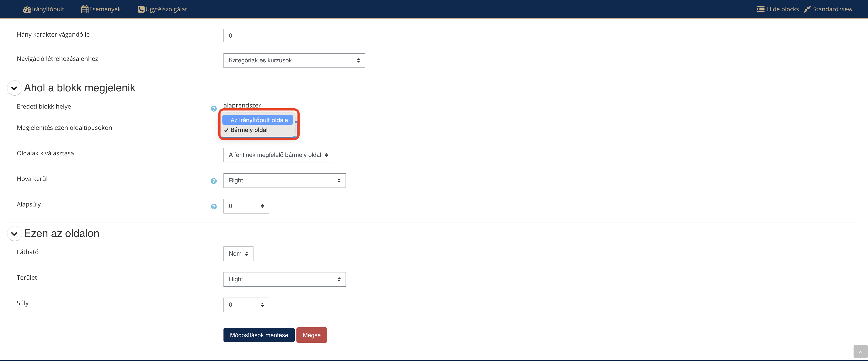Open help icon next to Alapsúly
Viewport: 868px width, 361px height.
pyautogui.click(x=214, y=207)
